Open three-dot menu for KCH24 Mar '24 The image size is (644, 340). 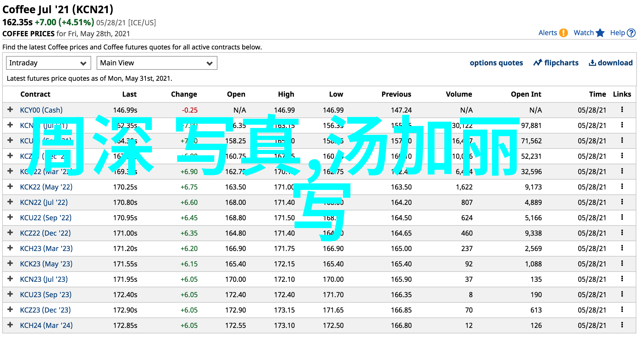pos(622,325)
